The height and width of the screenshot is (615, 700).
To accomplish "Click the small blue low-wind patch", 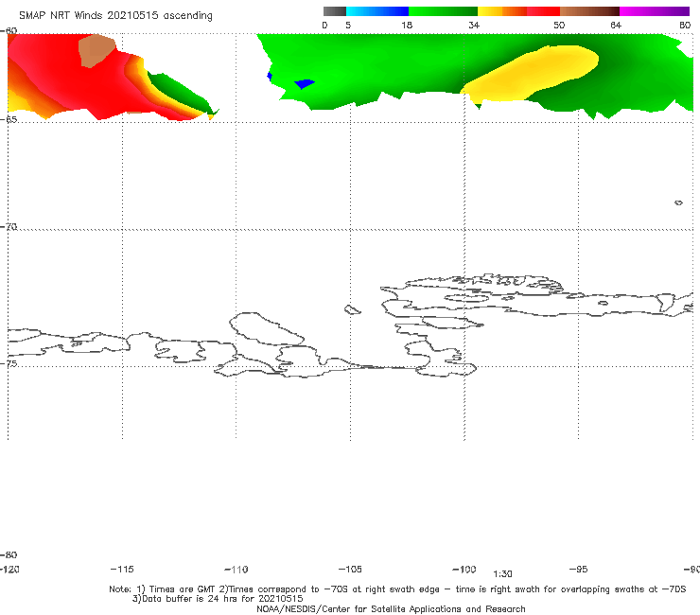I will (x=305, y=83).
